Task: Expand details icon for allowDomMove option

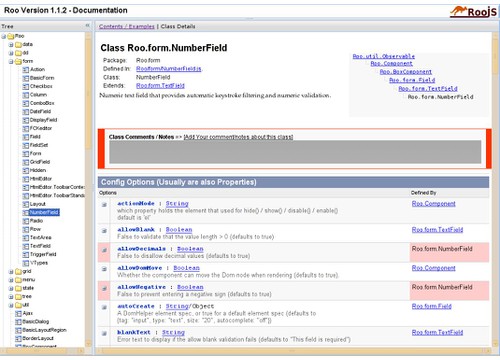Action: [104, 269]
